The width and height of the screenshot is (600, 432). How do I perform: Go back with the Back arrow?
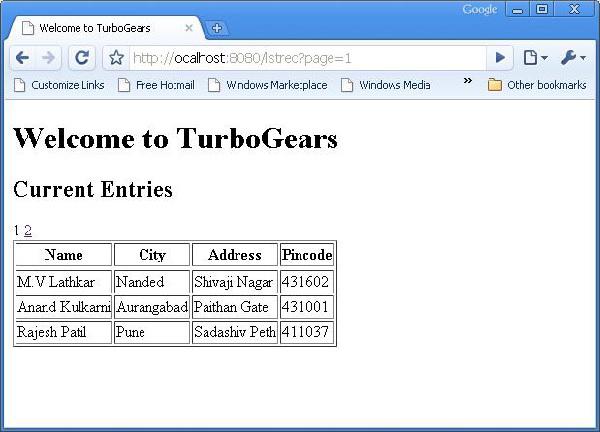coord(23,58)
